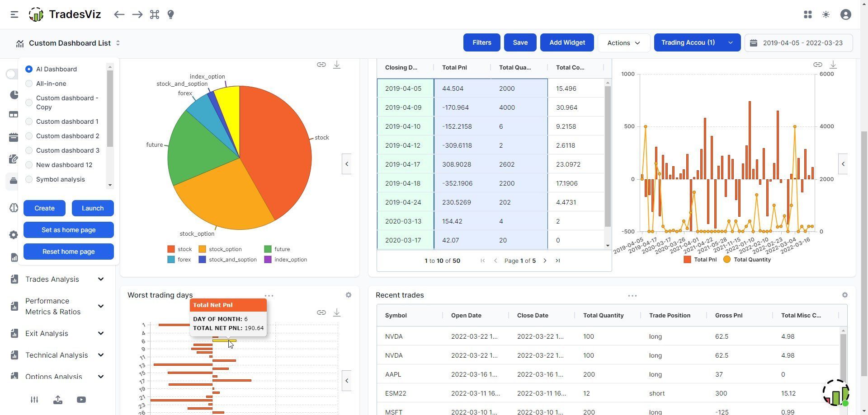Download the pie chart image

tap(337, 65)
